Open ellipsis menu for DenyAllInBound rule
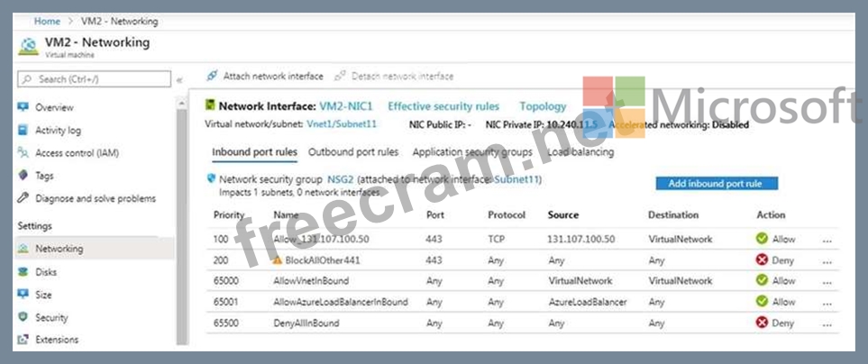This screenshot has width=868, height=364. 827,323
